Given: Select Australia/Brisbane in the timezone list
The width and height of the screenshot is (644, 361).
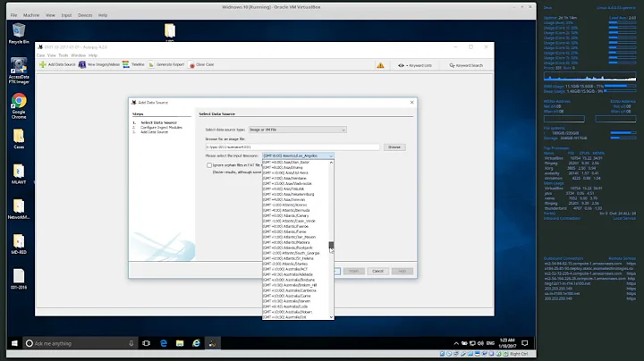Looking at the screenshot, I should tap(295, 280).
